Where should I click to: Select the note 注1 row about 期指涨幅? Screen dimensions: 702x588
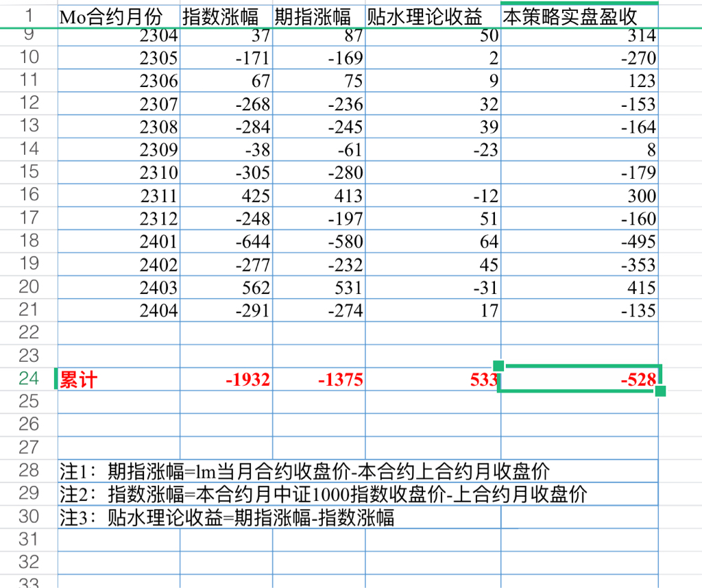click(358, 471)
